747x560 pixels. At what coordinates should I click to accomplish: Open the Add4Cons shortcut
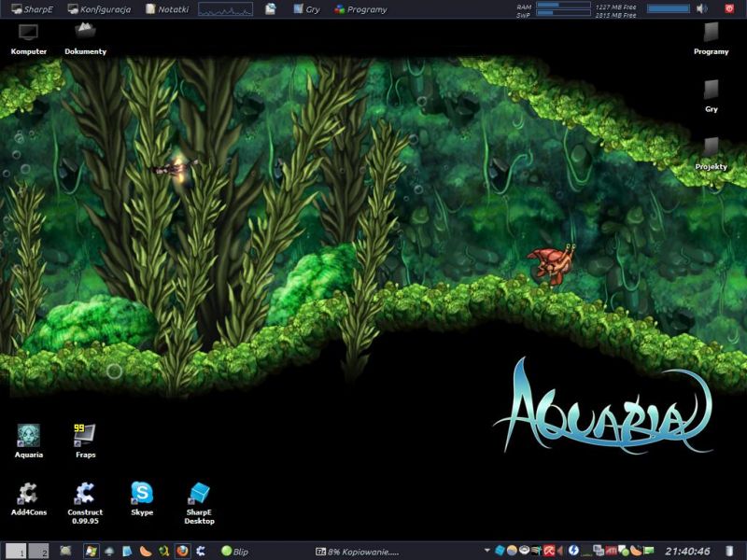[29, 499]
